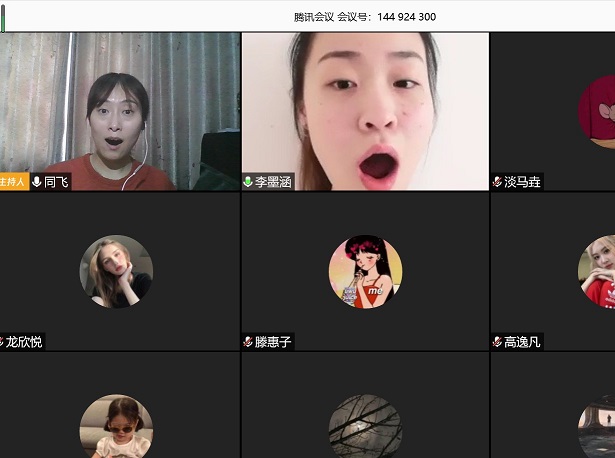
Task: Click the orange 主持人 host badge
Action: tap(14, 182)
